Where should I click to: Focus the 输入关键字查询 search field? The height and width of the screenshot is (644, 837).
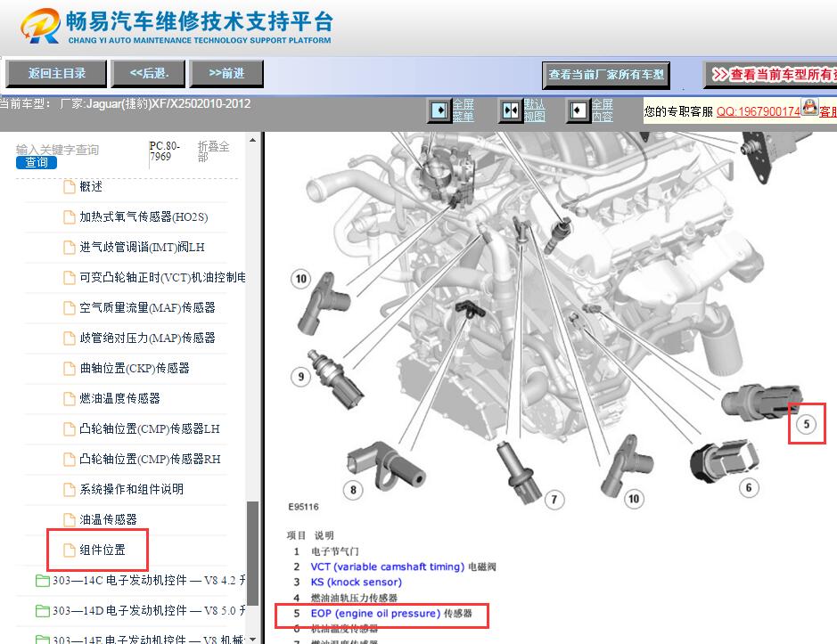click(58, 150)
